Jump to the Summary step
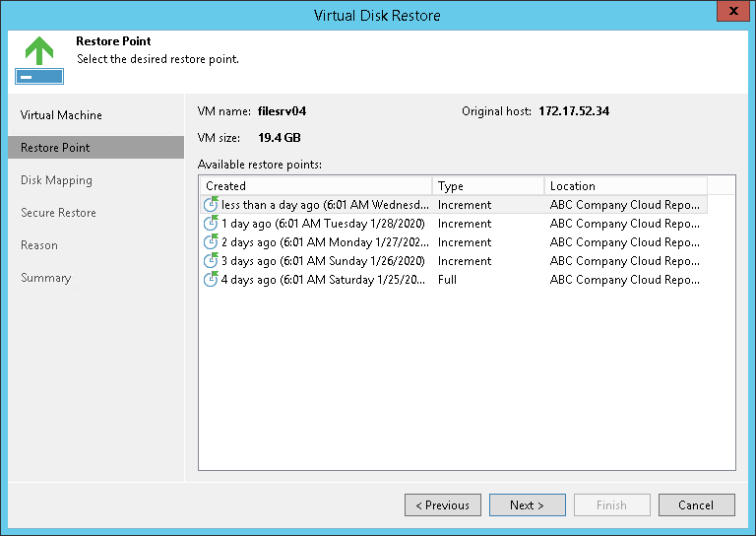Screen dimensions: 756x536 point(46,278)
